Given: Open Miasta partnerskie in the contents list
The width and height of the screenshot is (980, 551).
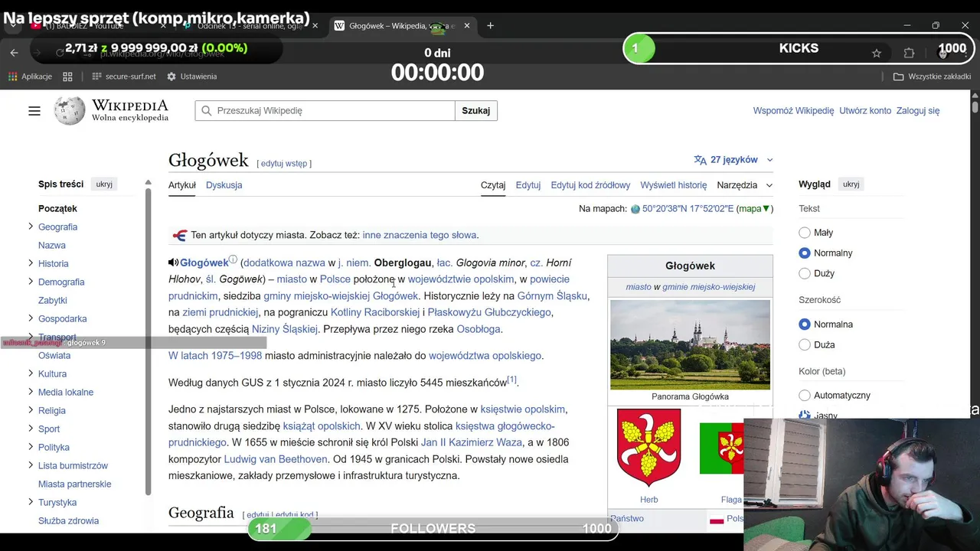Looking at the screenshot, I should [x=74, y=484].
